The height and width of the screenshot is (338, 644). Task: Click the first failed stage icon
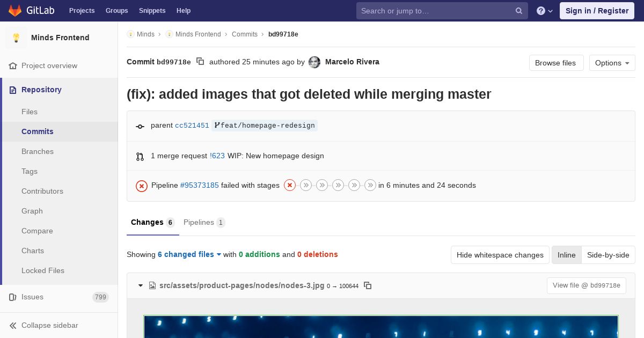coord(290,185)
